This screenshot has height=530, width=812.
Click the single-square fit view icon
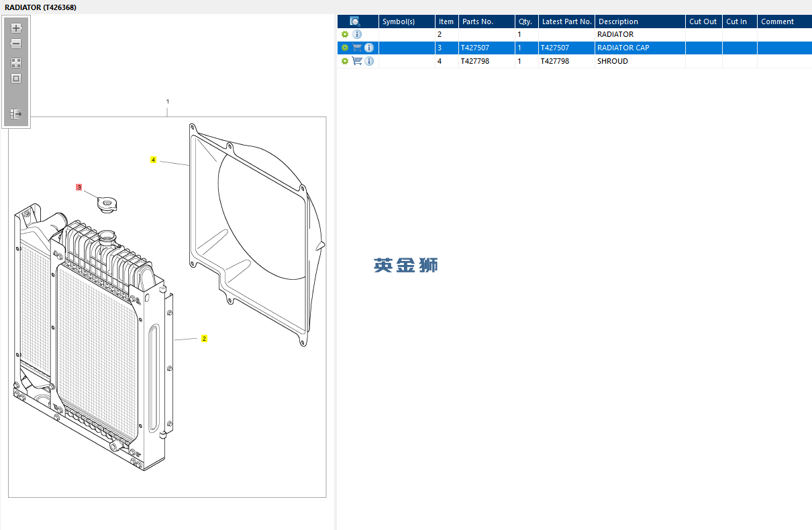(x=16, y=78)
